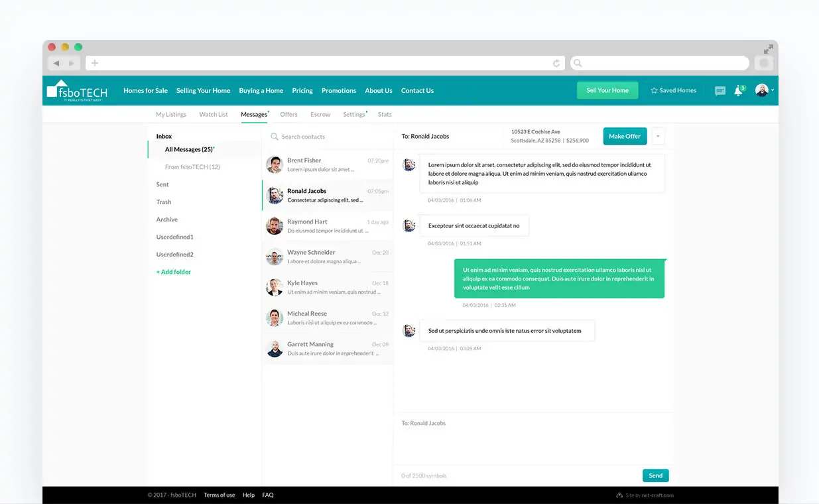Open Raymond Hart's conversation

[x=328, y=226]
